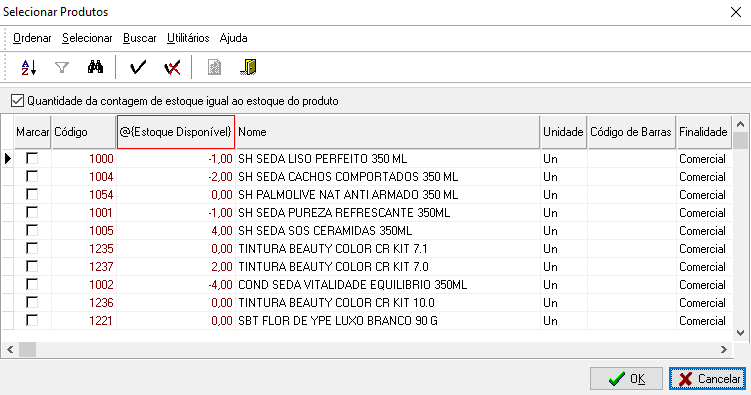This screenshot has width=751, height=395.
Task: Click the horizontal scrollbar left arrow
Action: (10, 350)
